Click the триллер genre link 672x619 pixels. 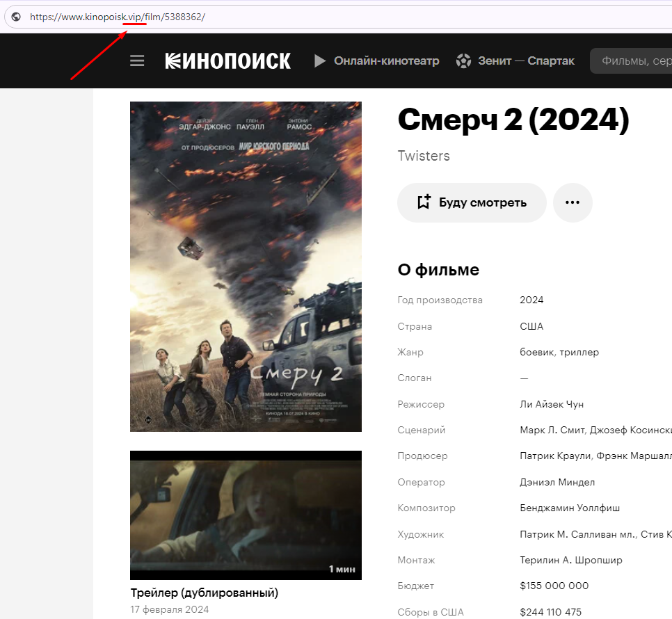(579, 352)
